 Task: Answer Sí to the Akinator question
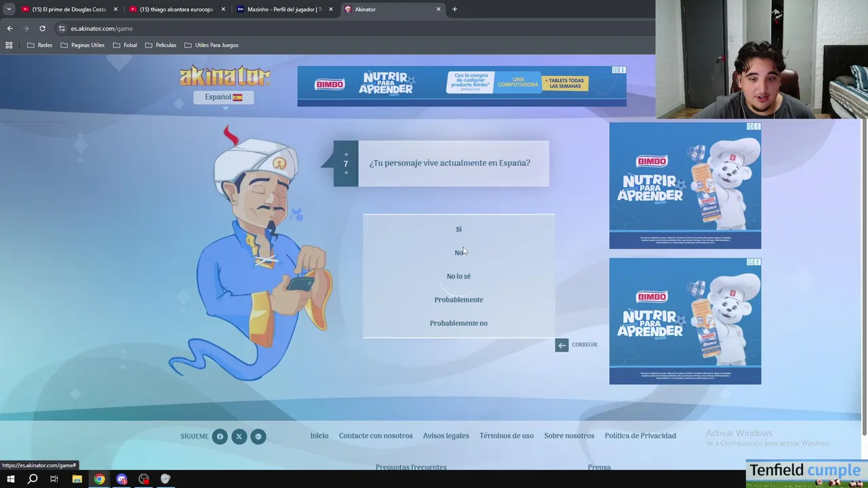pos(458,229)
